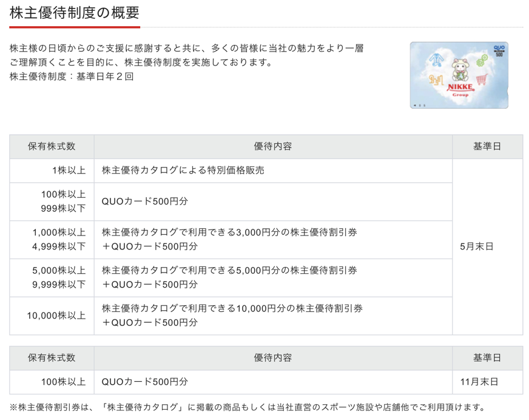
Task: Click the upper table's 優待内容 header
Action: coord(273,146)
